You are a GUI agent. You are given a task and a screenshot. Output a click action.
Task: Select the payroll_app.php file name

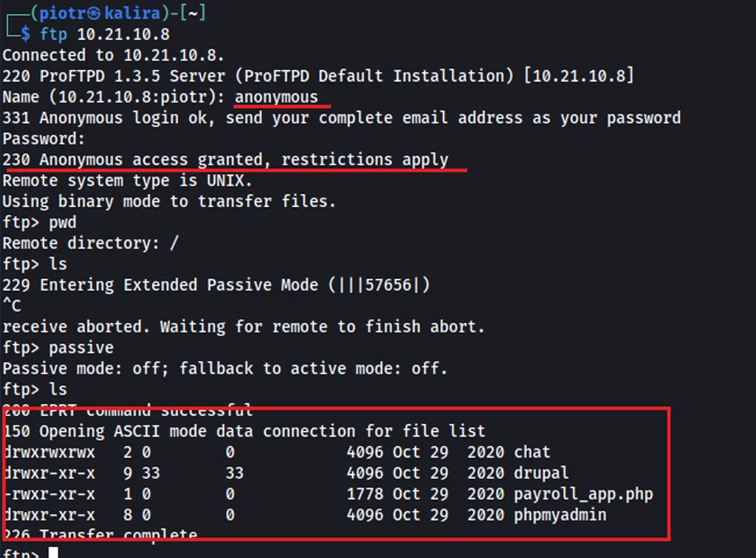583,495
